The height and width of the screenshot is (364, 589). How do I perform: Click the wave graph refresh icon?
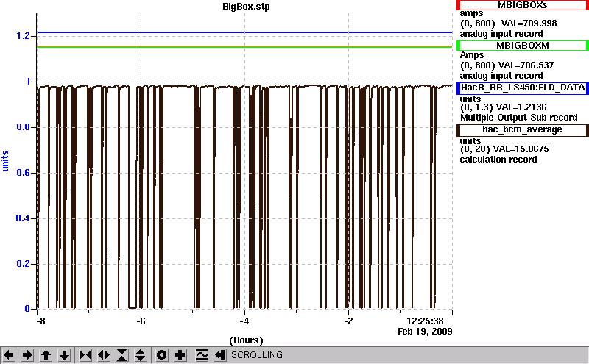[x=202, y=355]
